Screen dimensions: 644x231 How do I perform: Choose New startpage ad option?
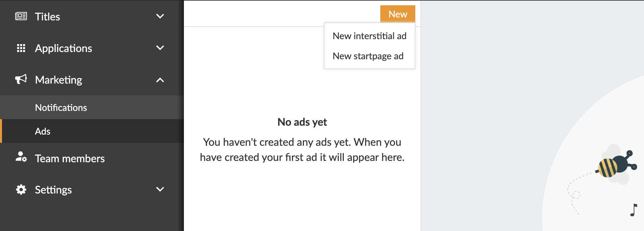click(368, 56)
